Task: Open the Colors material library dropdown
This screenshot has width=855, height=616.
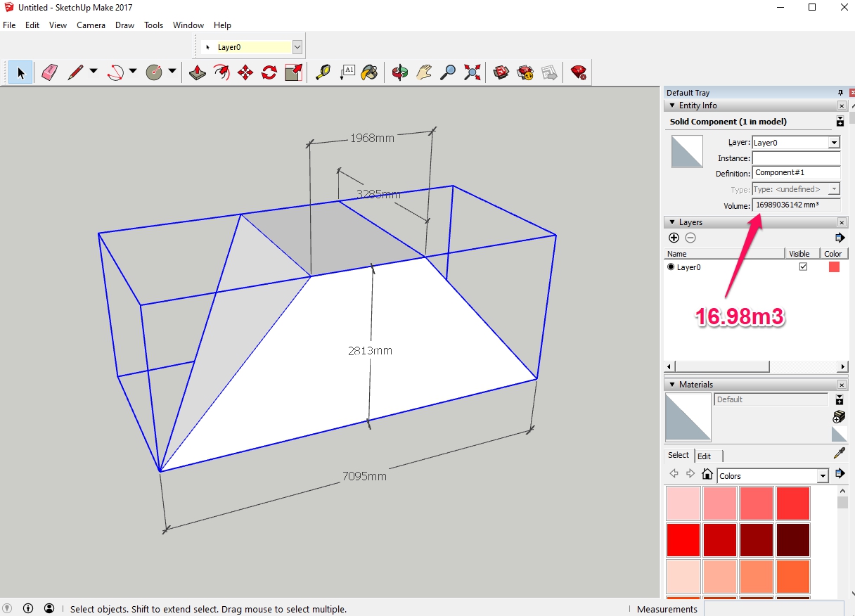Action: tap(823, 476)
